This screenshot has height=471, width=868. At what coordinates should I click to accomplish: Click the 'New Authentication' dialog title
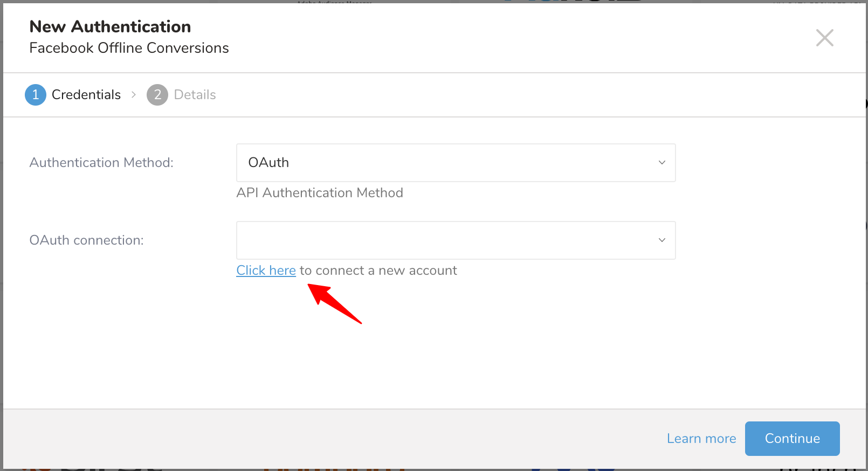coord(110,26)
